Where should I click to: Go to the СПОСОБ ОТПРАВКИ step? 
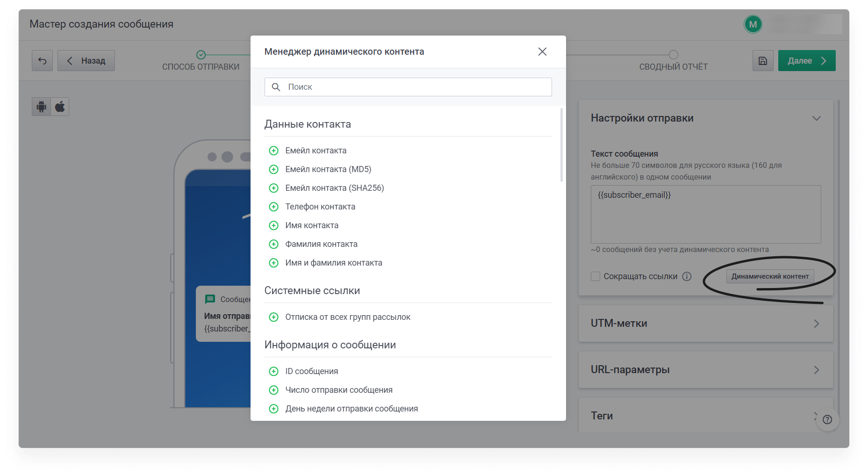point(201,61)
